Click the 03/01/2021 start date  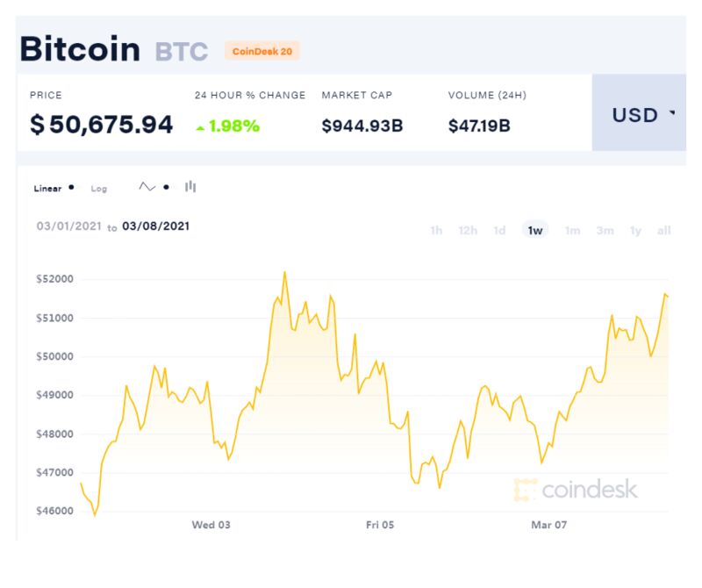click(x=69, y=226)
